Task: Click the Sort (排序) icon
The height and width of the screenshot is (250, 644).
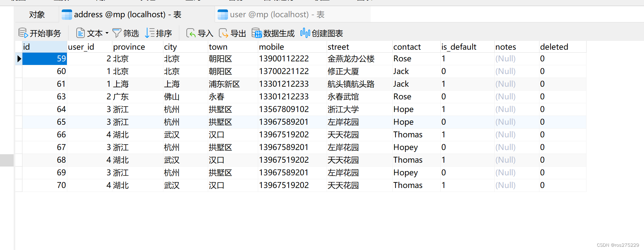Action: 150,33
